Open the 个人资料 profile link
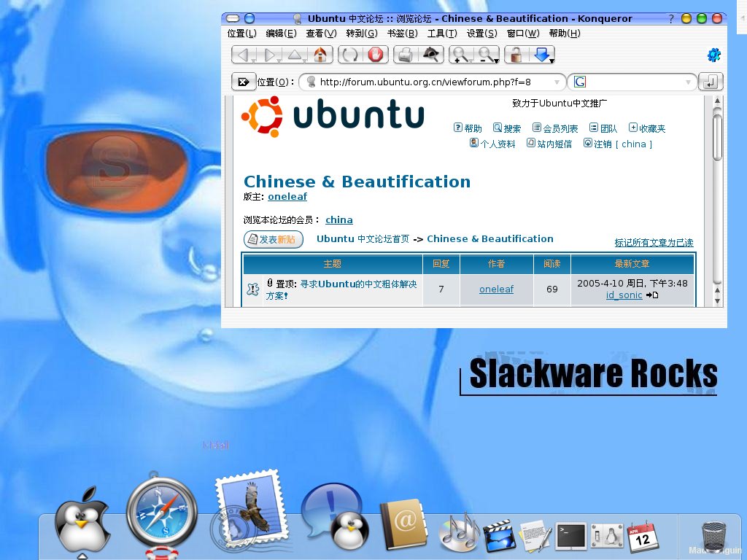 click(492, 144)
